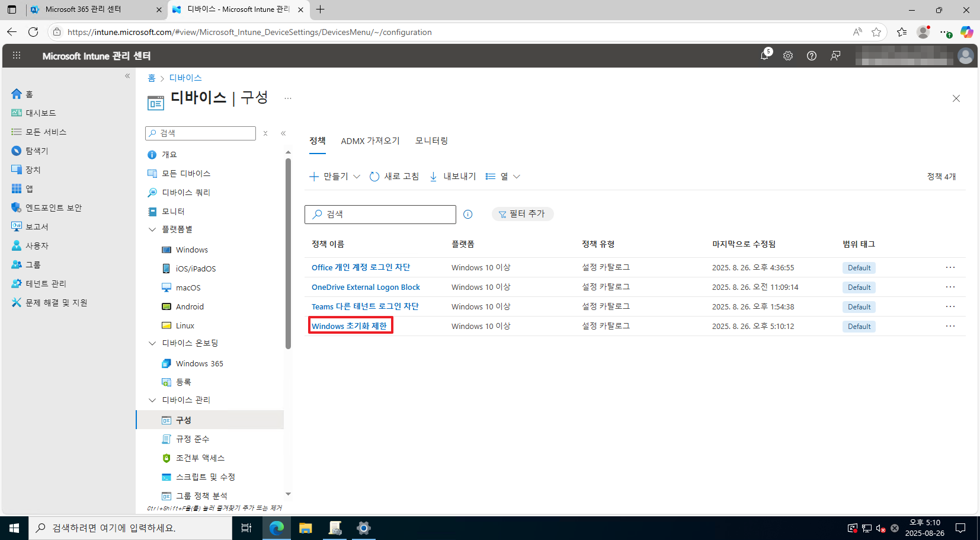Select Android platform
Image resolution: width=980 pixels, height=540 pixels.
point(190,306)
